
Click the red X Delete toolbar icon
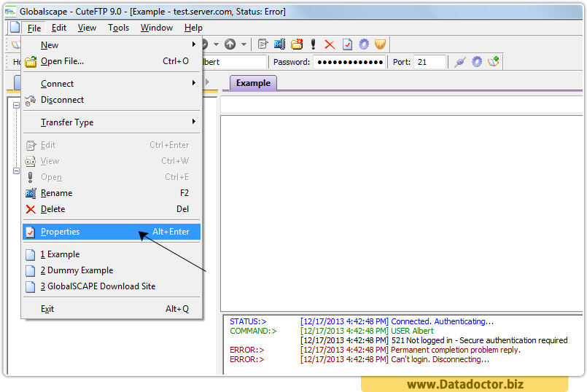(x=330, y=45)
